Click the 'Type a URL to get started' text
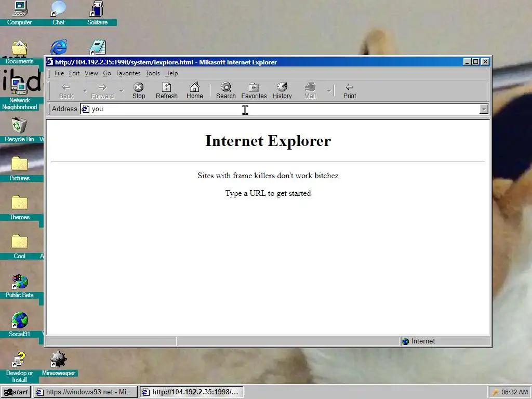 pyautogui.click(x=268, y=193)
